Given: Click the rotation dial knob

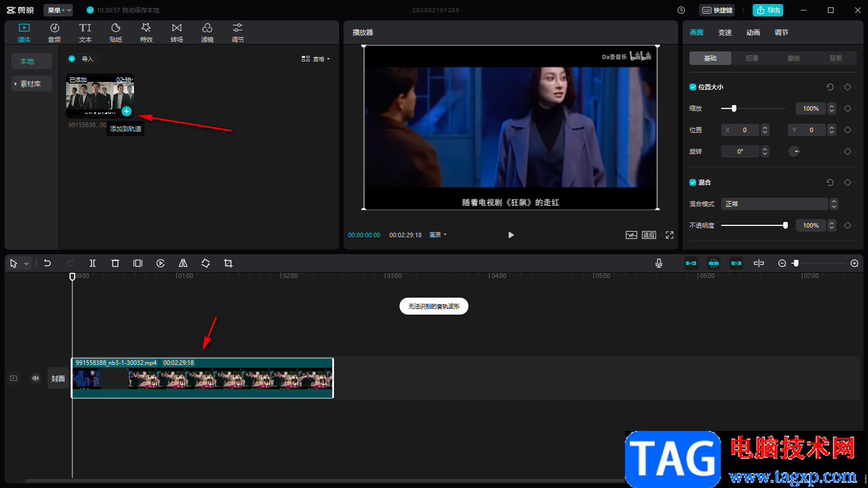Looking at the screenshot, I should tap(794, 151).
